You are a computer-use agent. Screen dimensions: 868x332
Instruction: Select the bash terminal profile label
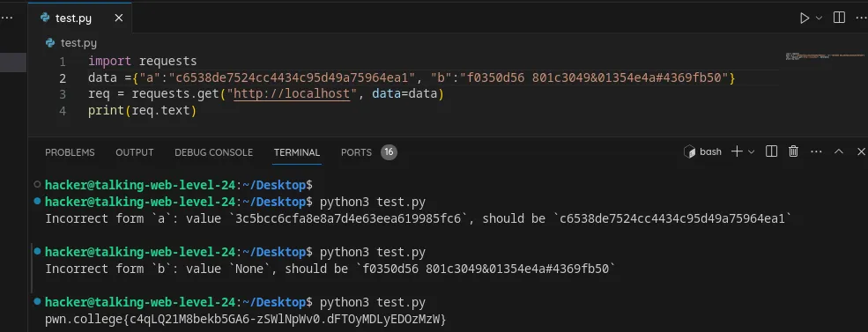click(x=703, y=151)
